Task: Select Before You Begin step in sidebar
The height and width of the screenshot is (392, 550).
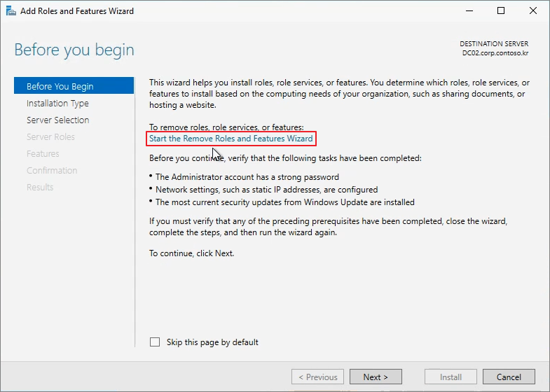Action: [74, 86]
